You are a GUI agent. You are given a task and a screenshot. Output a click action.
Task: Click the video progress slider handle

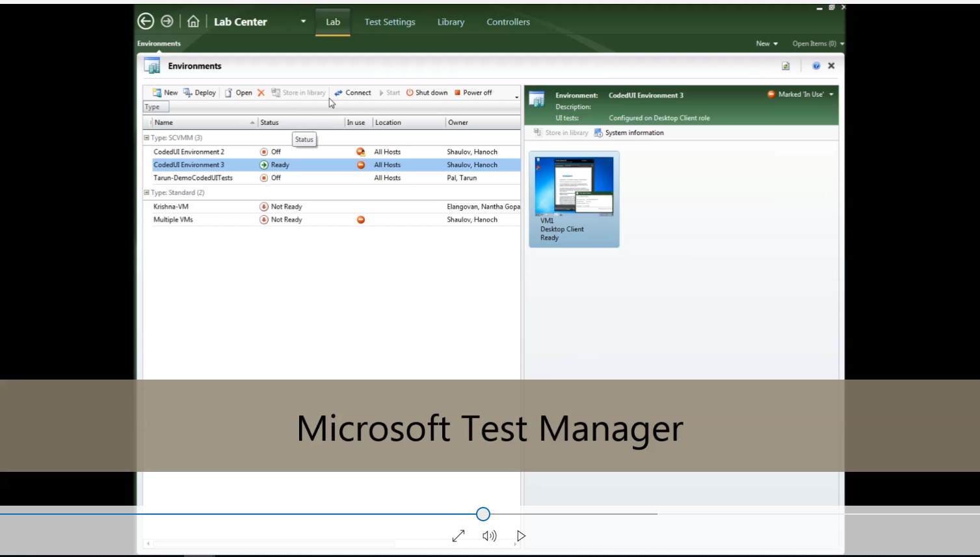[x=483, y=514]
